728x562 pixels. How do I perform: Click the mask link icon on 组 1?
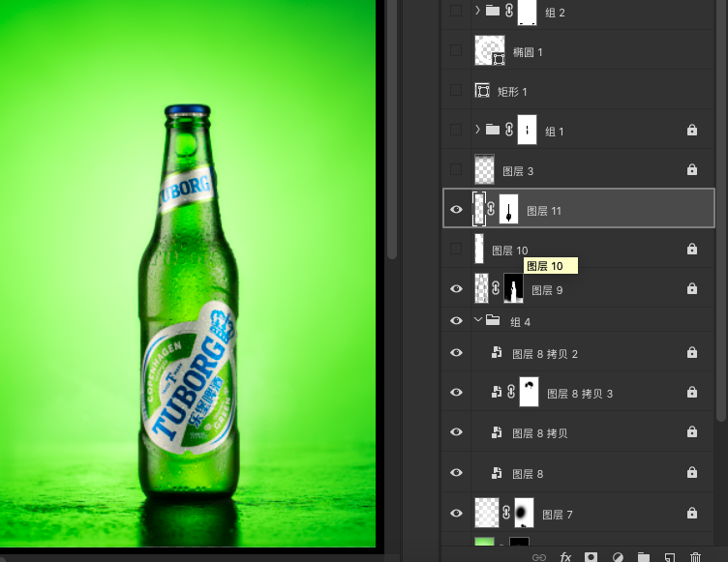[x=509, y=129]
